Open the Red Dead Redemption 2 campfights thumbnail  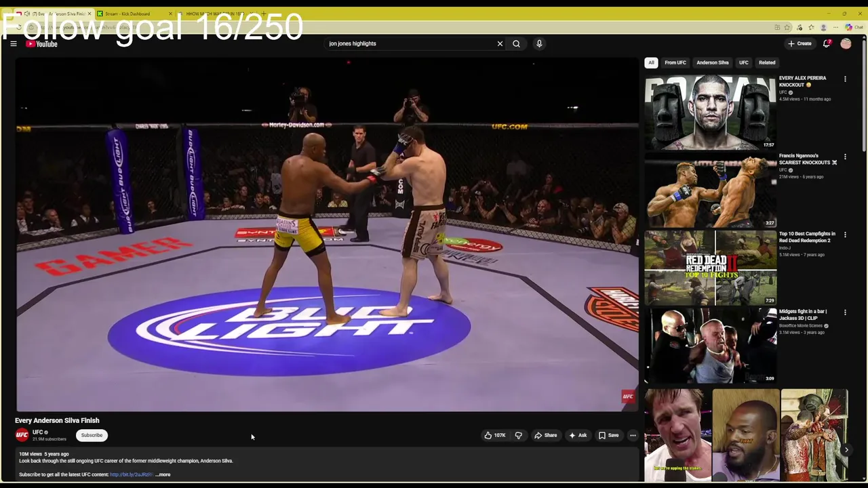coord(711,268)
